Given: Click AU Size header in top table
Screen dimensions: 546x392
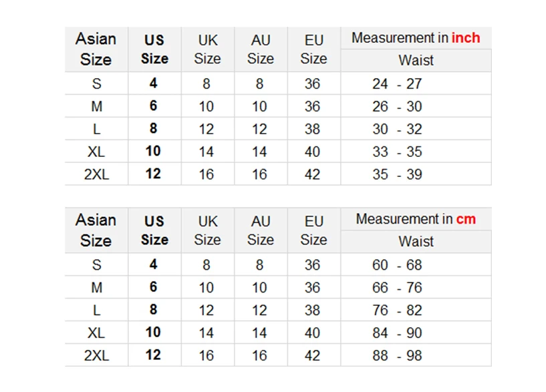Looking at the screenshot, I should [261, 49].
